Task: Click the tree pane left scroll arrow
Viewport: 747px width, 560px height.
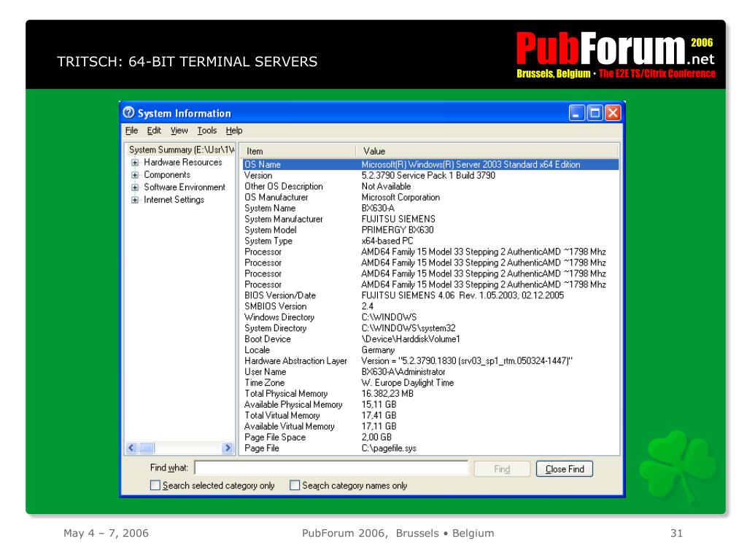Action: point(131,448)
